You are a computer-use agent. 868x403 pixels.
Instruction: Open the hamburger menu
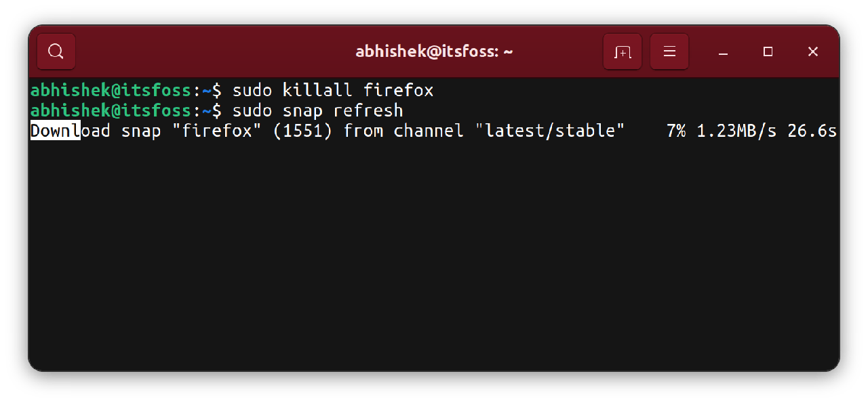click(669, 51)
